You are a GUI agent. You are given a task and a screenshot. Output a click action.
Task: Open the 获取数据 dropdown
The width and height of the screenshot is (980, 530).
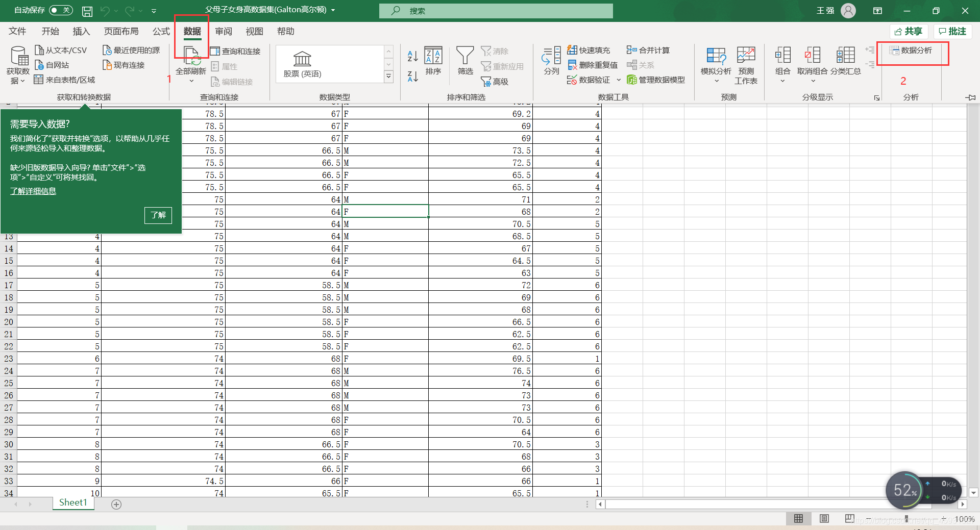pyautogui.click(x=18, y=65)
